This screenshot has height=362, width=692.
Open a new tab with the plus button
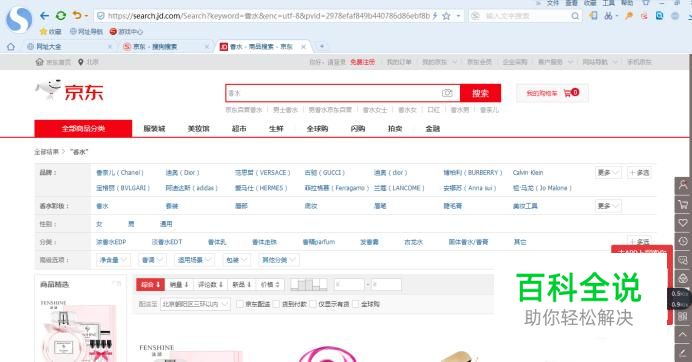(x=322, y=46)
